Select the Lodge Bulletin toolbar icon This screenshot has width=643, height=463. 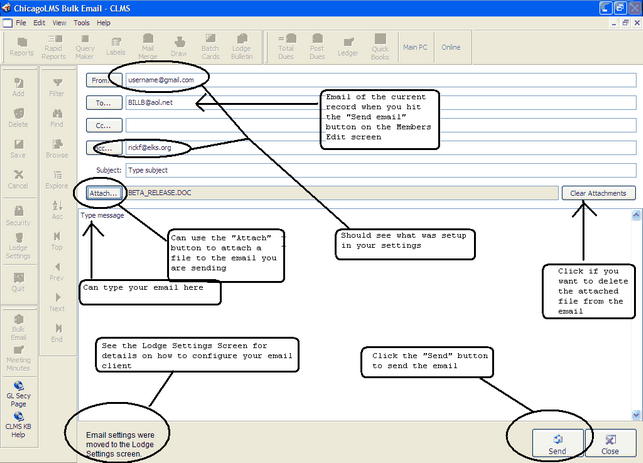(242, 46)
